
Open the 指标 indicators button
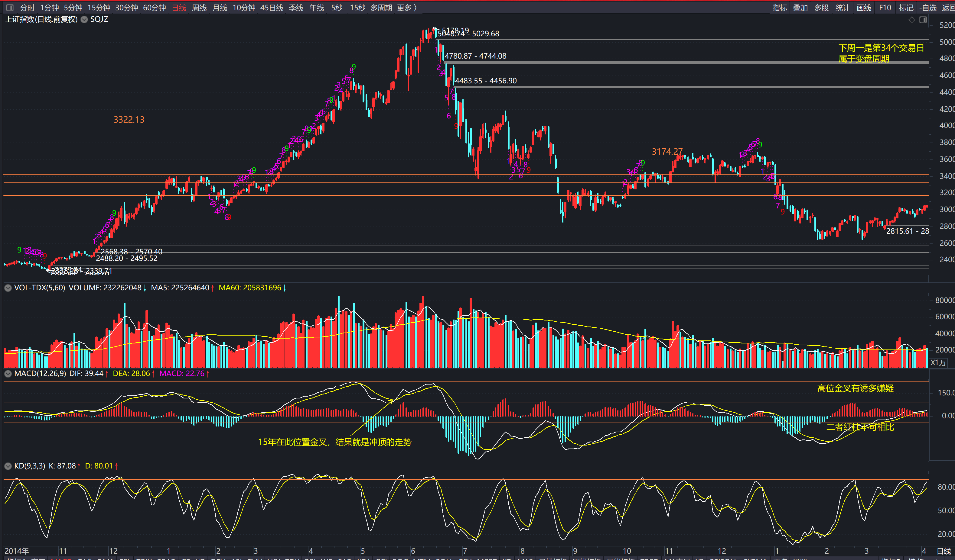pyautogui.click(x=780, y=8)
